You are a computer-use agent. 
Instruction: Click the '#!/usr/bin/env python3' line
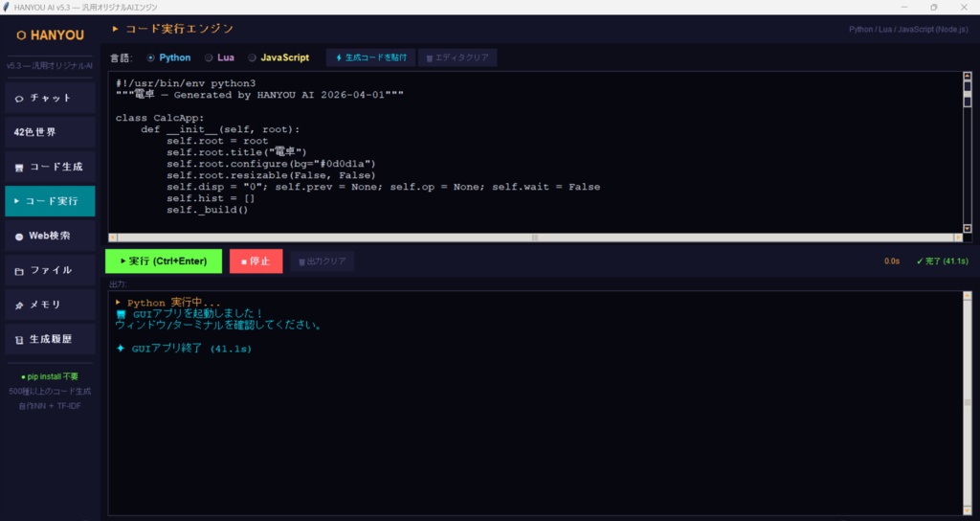(x=186, y=83)
